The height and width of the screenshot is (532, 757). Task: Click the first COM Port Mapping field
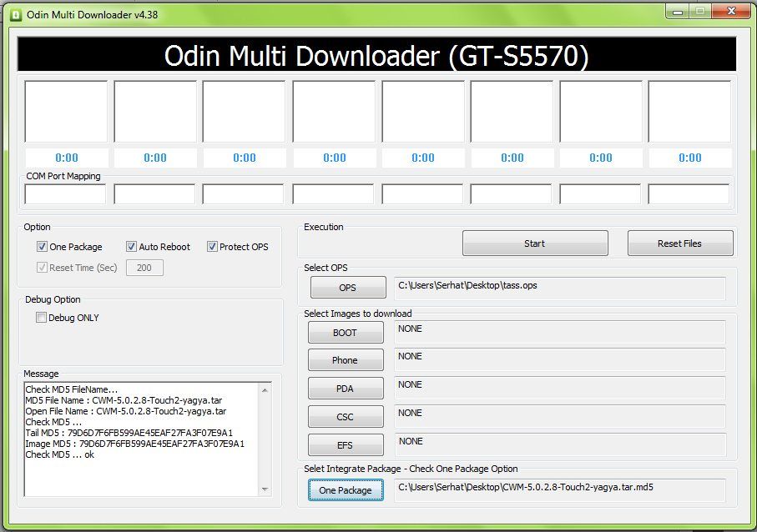(x=66, y=194)
